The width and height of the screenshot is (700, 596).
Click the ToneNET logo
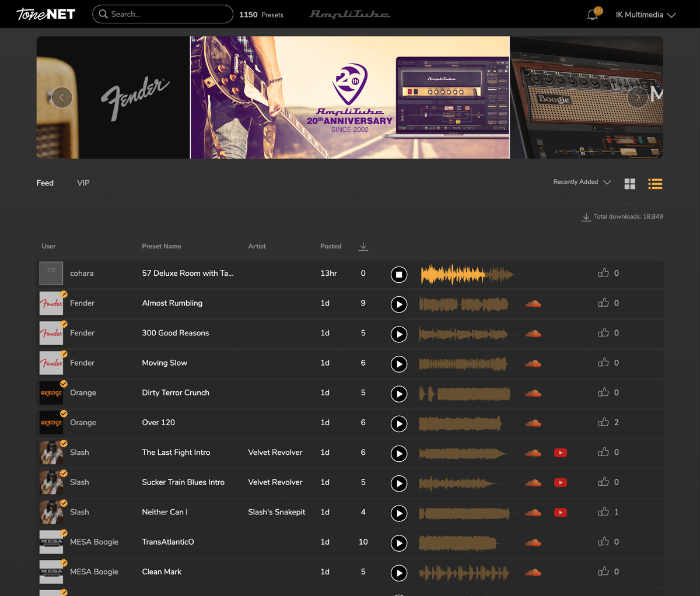pos(46,14)
